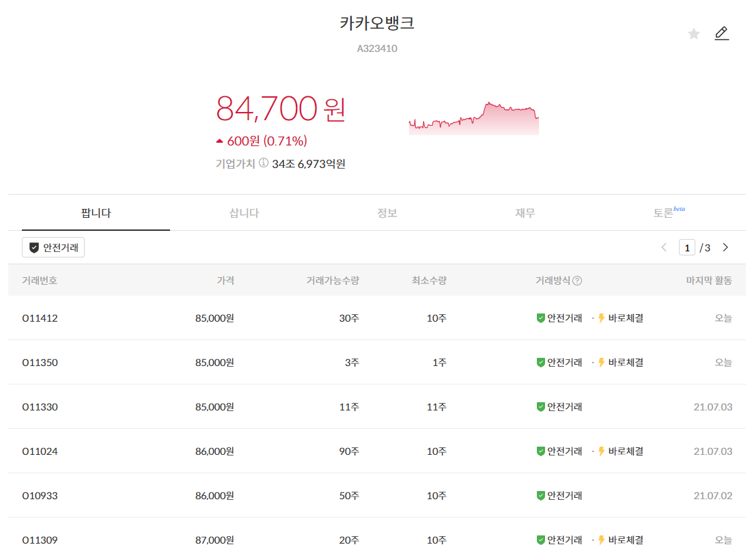Screen dimensions: 752x560
Task: Click the 600원 (0.71%) price change
Action: pos(266,141)
